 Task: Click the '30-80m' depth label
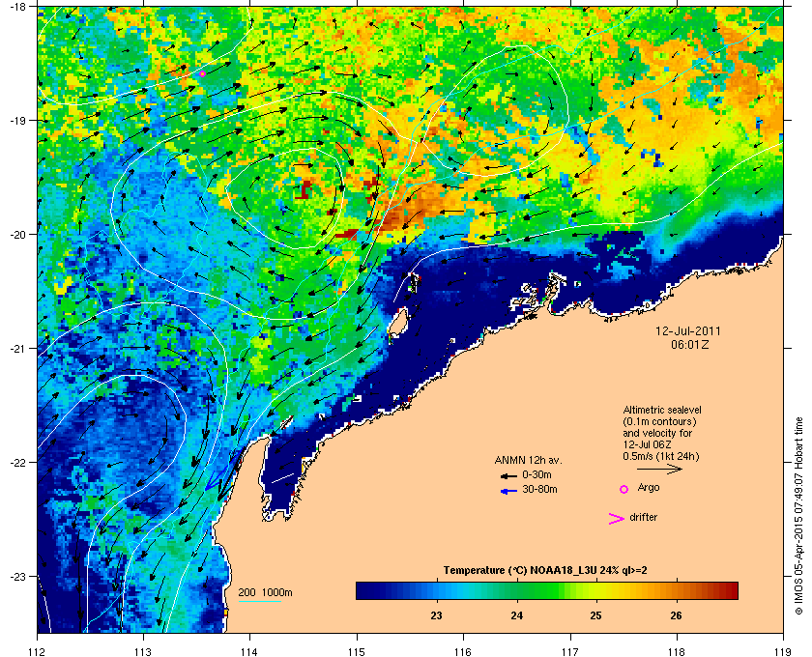tap(539, 489)
